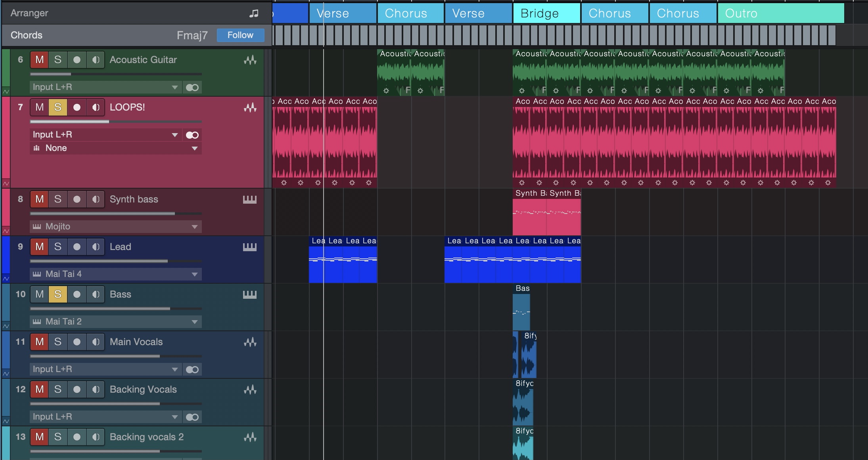Select the Bridge arranger section
868x460 pixels.
tap(547, 13)
